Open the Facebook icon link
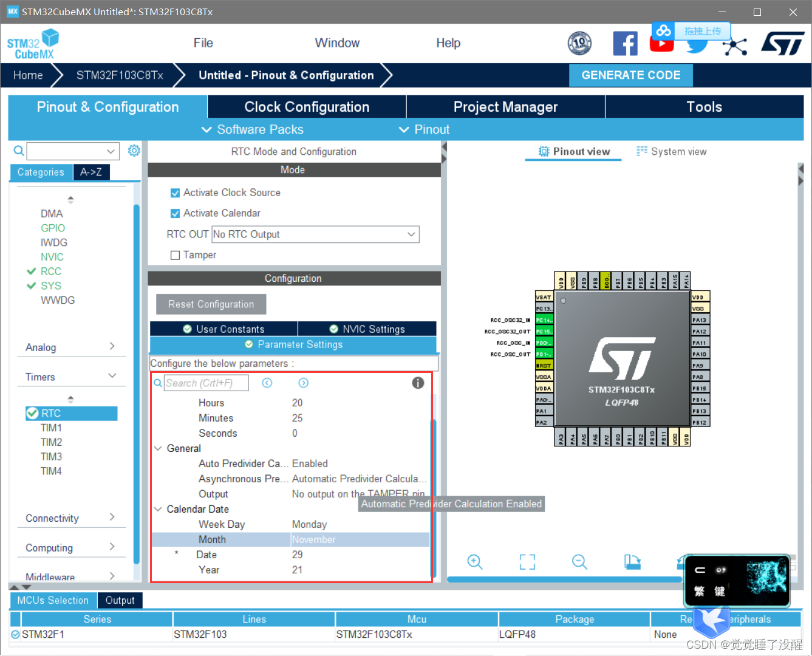Viewport: 812px width, 656px height. (x=625, y=44)
